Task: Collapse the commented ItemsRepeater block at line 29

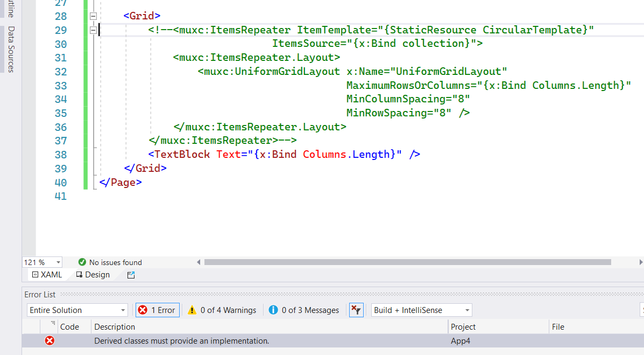Action: tap(93, 30)
